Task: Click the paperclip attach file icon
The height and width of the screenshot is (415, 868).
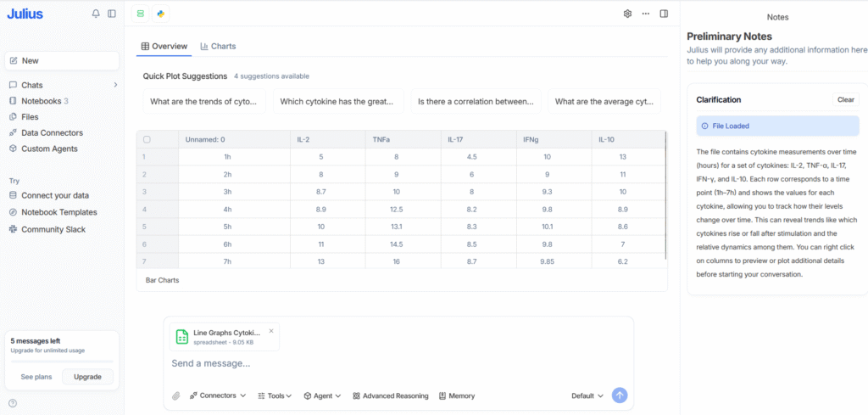Action: pyautogui.click(x=176, y=395)
